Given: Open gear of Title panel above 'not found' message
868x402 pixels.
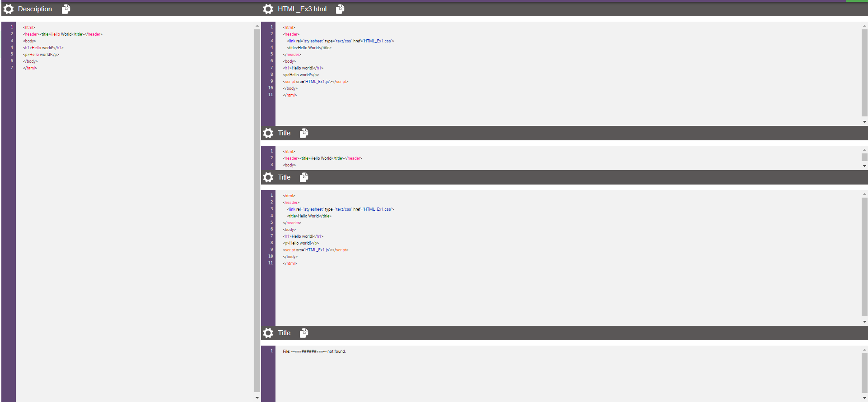Looking at the screenshot, I should click(x=268, y=333).
